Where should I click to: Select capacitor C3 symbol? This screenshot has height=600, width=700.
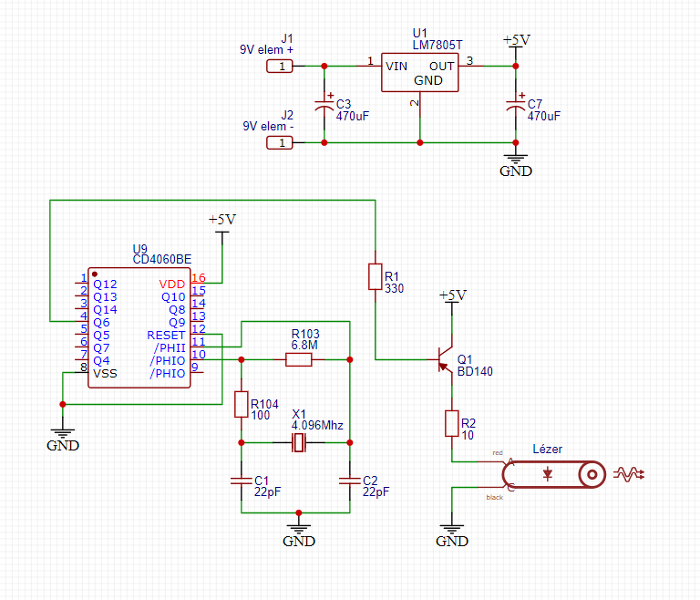[x=324, y=106]
